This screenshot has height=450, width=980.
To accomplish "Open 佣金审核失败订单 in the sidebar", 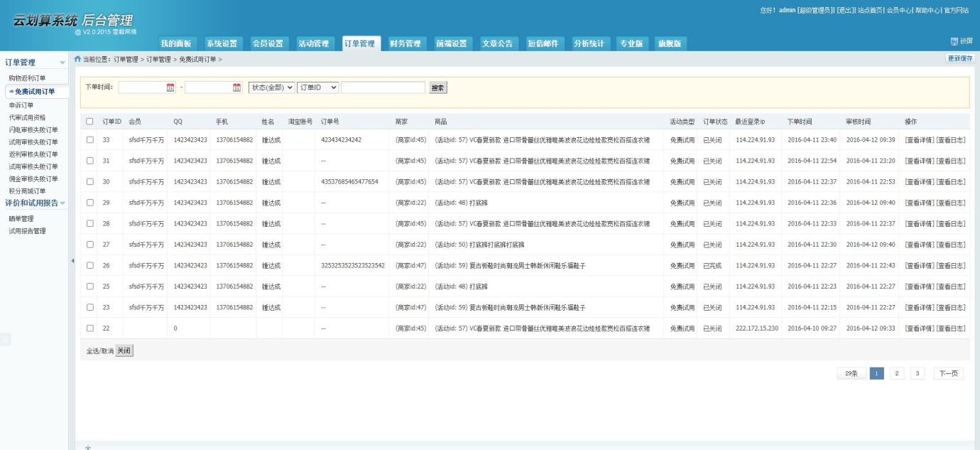I will [x=33, y=178].
